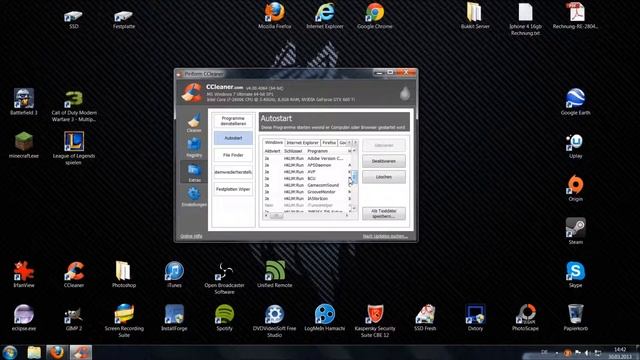The image size is (640, 360).
Task: Open the Systemwiederherstellung tool entry
Action: (233, 172)
